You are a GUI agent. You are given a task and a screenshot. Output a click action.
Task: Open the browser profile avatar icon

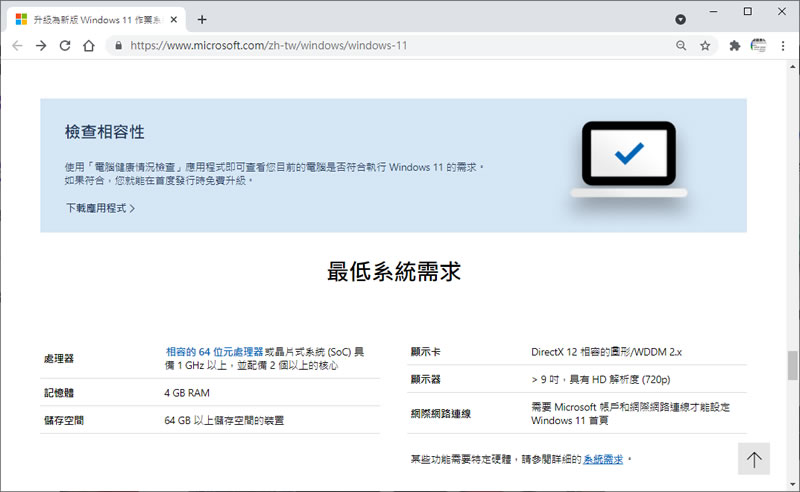(x=759, y=45)
